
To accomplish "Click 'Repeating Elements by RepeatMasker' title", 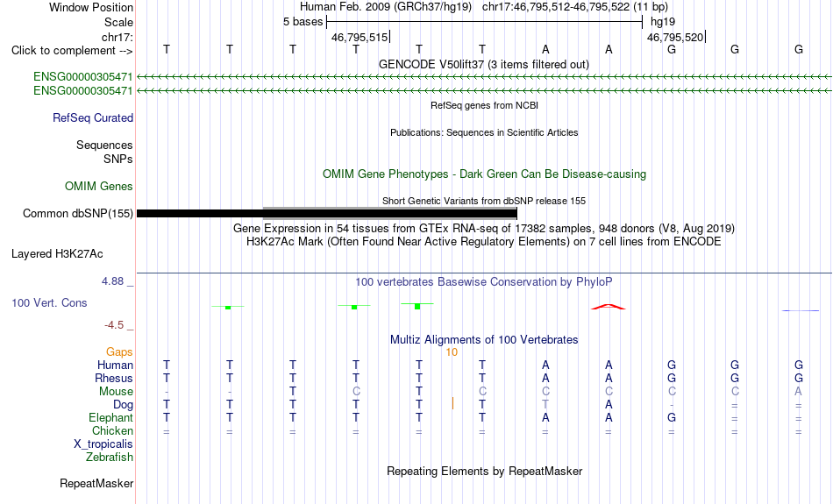I will click(484, 471).
